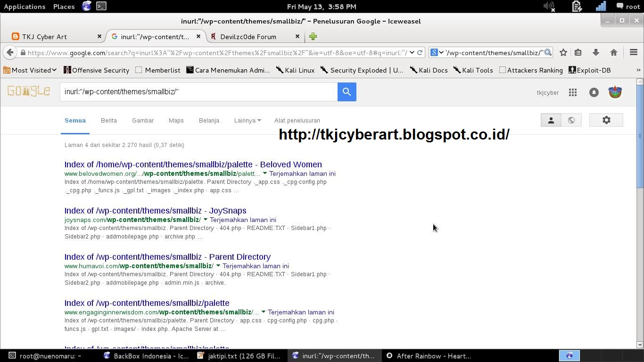Open the clipboard panel icon
The width and height of the screenshot is (644, 362).
(577, 6)
